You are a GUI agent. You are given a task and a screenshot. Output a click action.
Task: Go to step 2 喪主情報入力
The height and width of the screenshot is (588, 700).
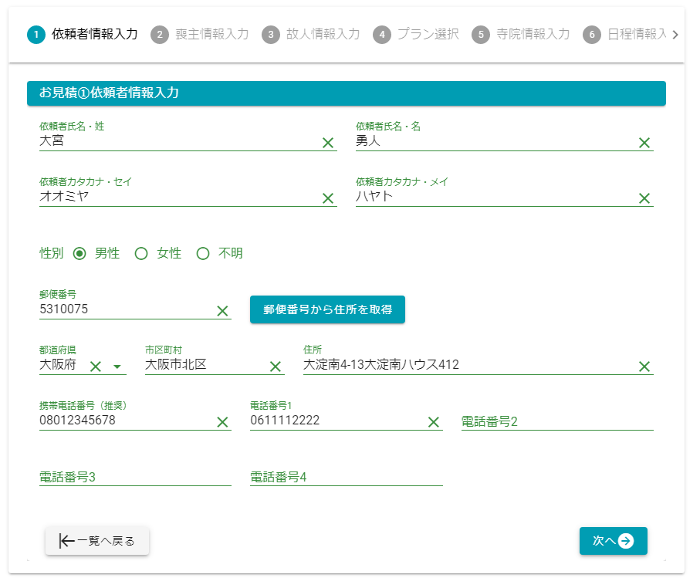(200, 35)
